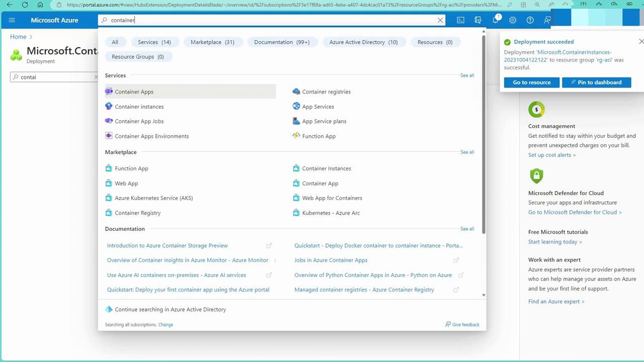Click Find an Azure expert link

[x=556, y=302]
